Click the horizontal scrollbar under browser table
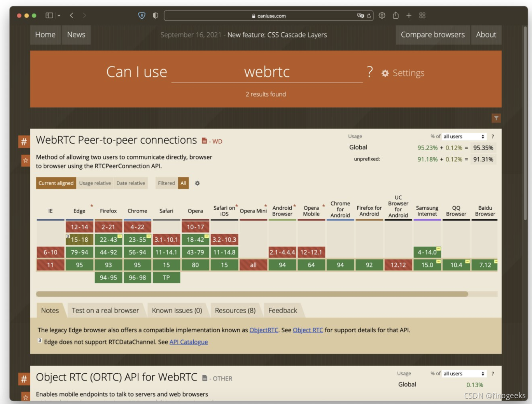This screenshot has width=532, height=404. click(x=252, y=294)
